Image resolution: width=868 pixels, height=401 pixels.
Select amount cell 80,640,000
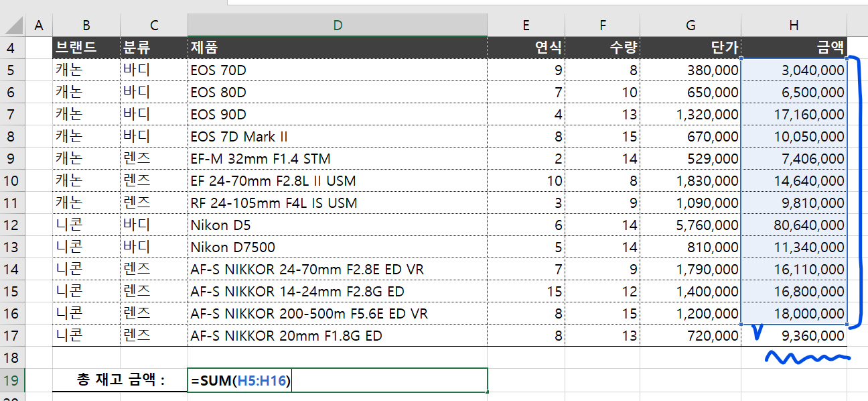coord(794,225)
